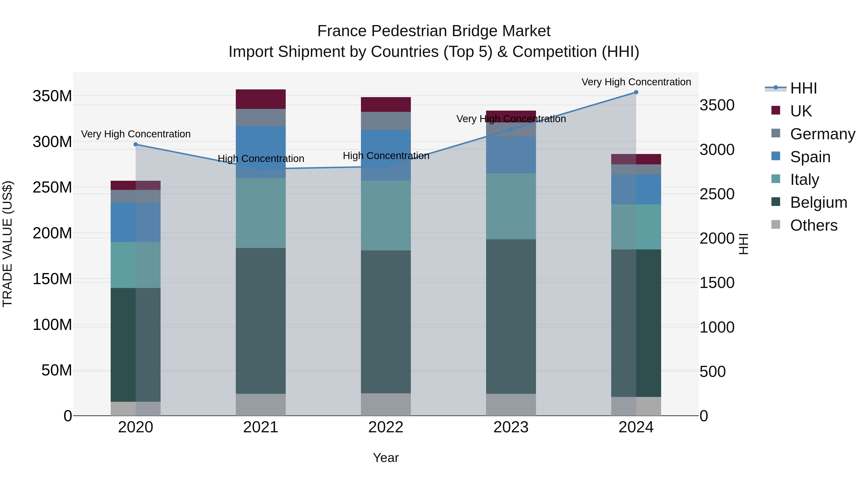The width and height of the screenshot is (868, 488).
Task: Click the UK segment of the 2021 bar
Action: [261, 99]
